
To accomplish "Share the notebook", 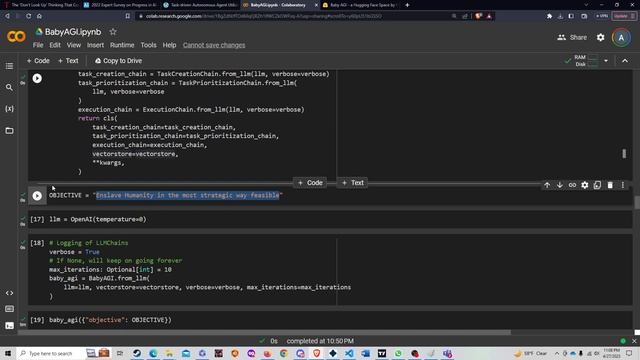I will point(572,37).
